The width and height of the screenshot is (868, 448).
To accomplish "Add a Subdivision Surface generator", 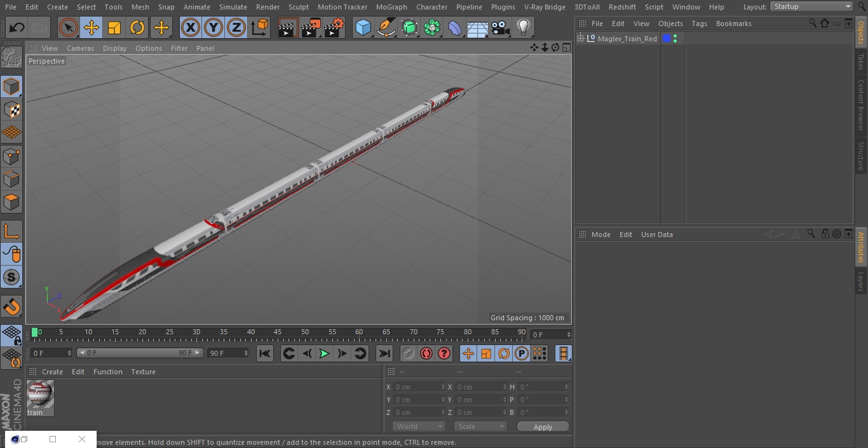I will click(x=409, y=27).
